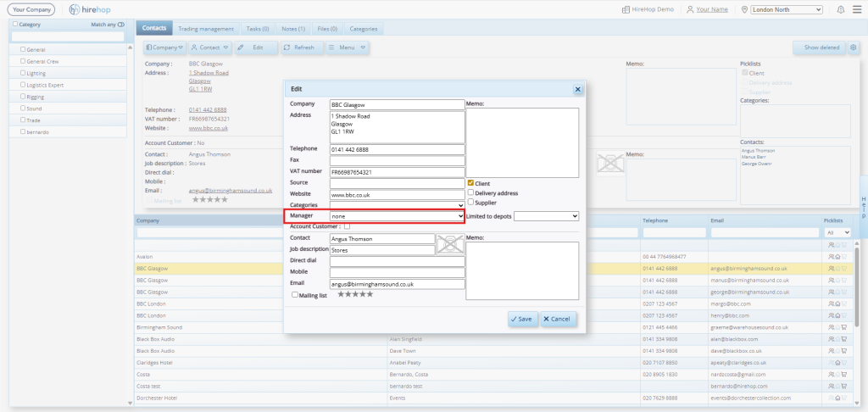Click the photo placeholder behind the dialog
868x412 pixels.
pyautogui.click(x=610, y=163)
